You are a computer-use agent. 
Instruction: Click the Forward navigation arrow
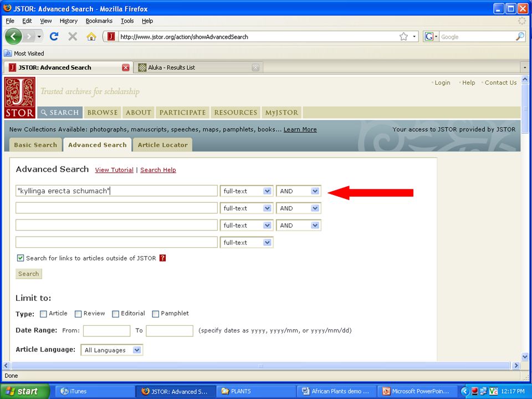point(29,37)
